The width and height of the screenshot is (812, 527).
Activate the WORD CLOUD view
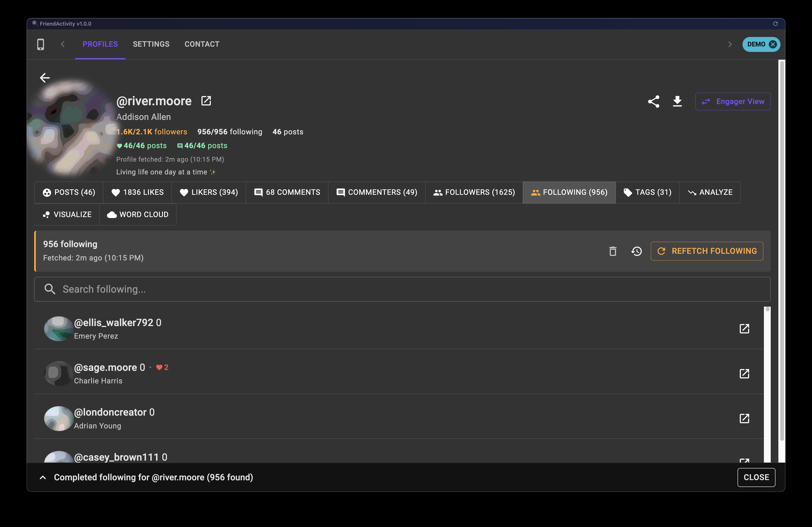[x=138, y=214]
